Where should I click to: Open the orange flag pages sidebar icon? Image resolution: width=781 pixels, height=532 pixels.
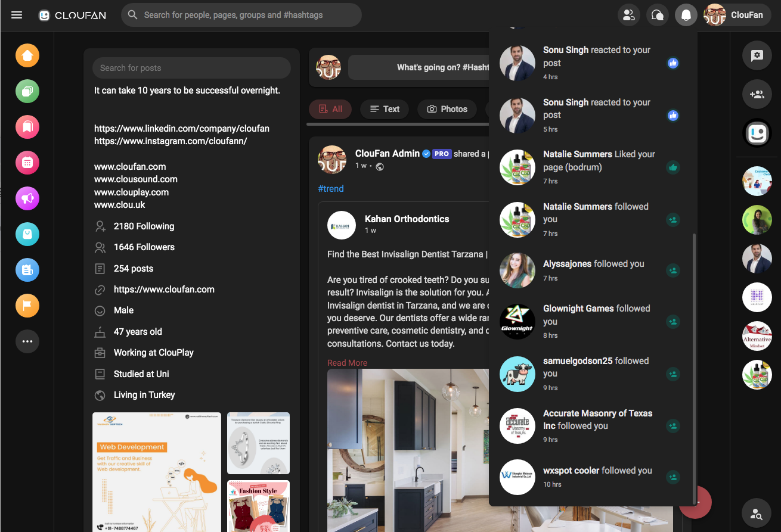(27, 306)
